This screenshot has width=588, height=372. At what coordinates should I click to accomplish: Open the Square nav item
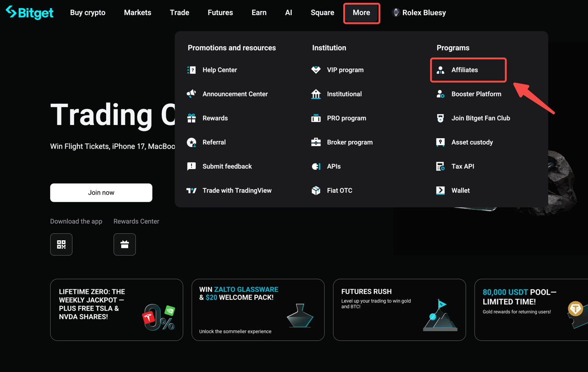coord(322,12)
